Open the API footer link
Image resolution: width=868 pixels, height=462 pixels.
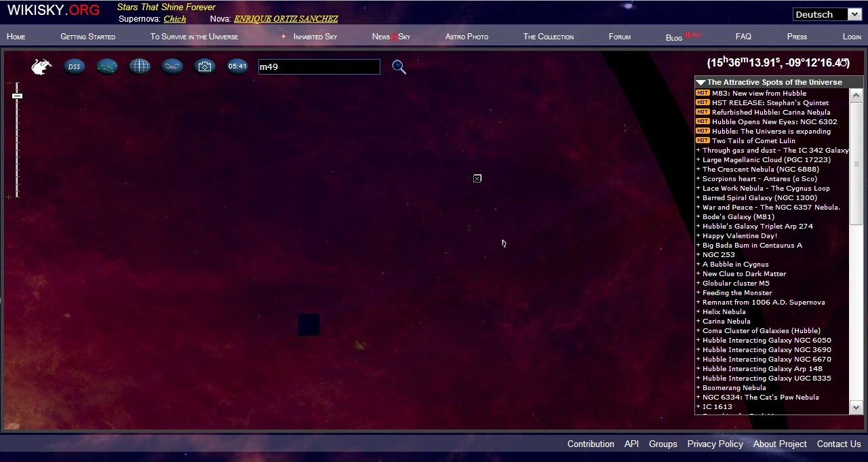[x=631, y=444]
